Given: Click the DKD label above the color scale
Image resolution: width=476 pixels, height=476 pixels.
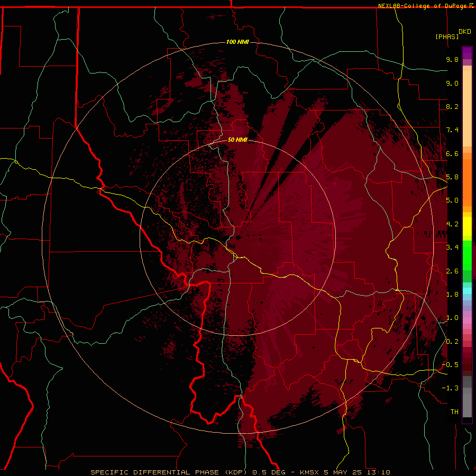Looking at the screenshot, I should click(x=465, y=32).
